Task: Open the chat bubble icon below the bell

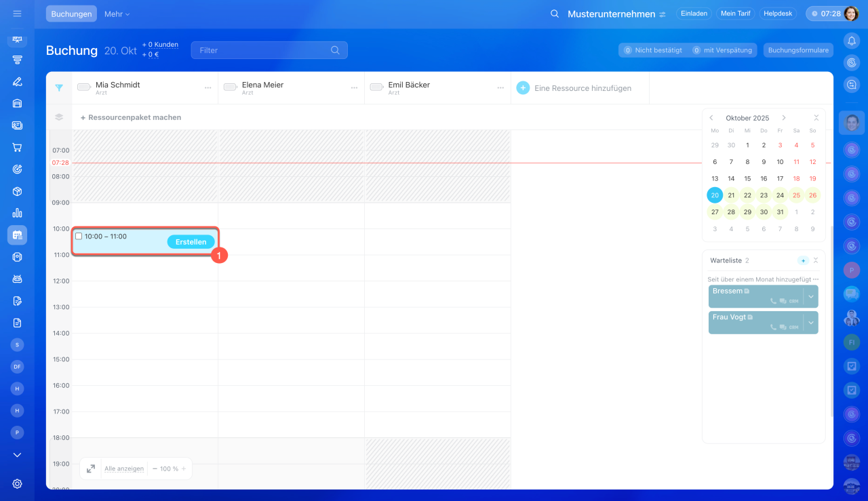Action: (x=852, y=85)
